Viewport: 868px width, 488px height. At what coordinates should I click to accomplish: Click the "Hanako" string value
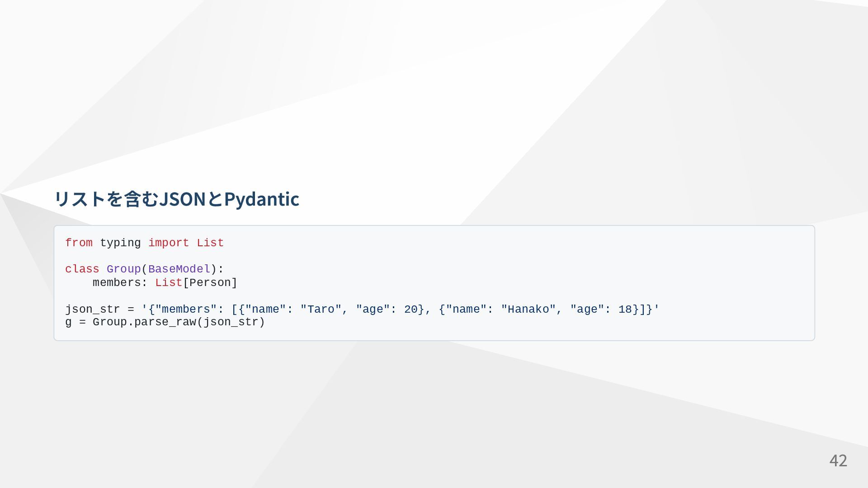click(528, 310)
